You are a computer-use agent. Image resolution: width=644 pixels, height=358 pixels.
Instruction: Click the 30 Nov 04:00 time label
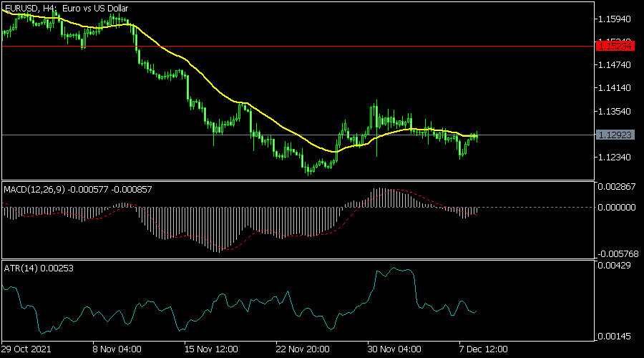point(394,349)
